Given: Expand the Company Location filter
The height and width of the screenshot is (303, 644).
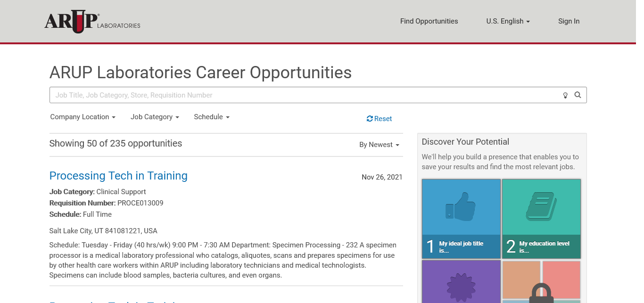Looking at the screenshot, I should [83, 117].
